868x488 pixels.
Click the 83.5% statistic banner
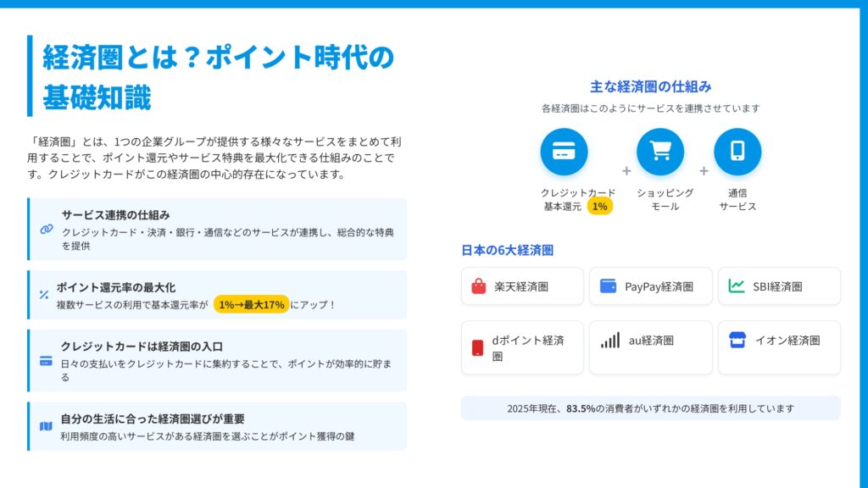650,408
